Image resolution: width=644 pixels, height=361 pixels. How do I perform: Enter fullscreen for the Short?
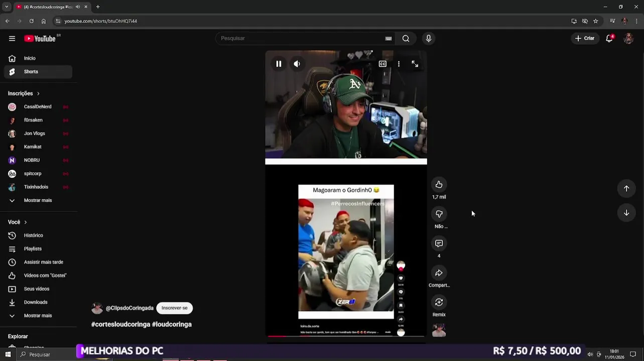(415, 64)
